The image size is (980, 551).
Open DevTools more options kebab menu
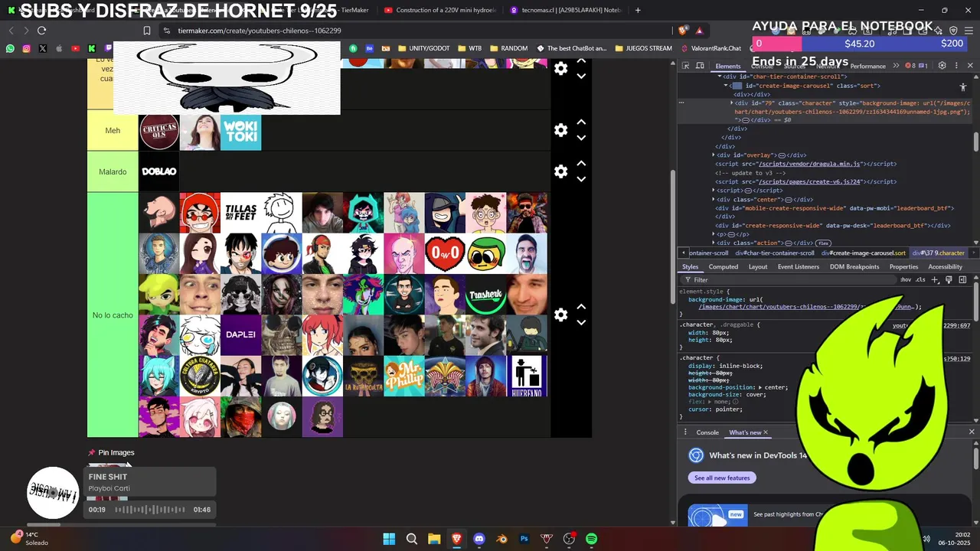(x=956, y=66)
